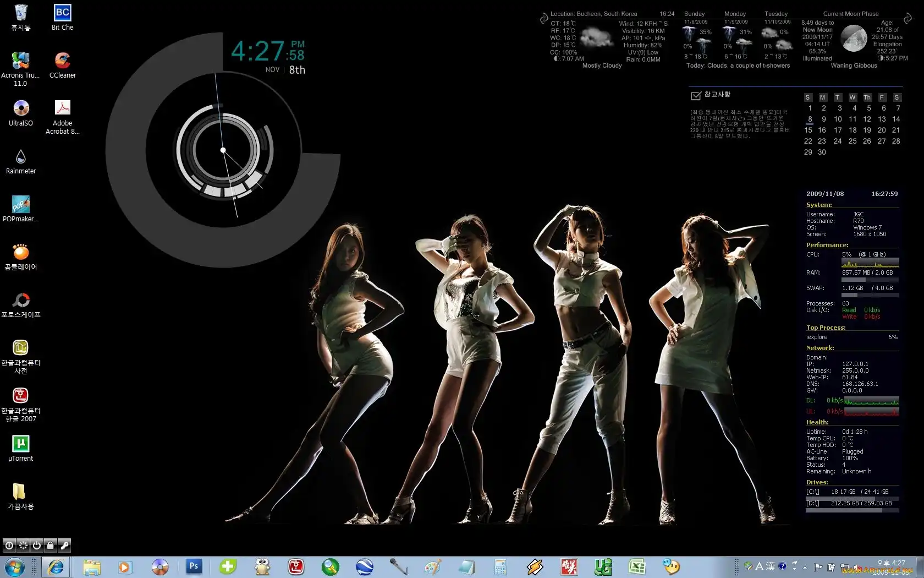The width and height of the screenshot is (924, 578).
Task: Open Internet Explorer from the taskbar
Action: point(56,566)
